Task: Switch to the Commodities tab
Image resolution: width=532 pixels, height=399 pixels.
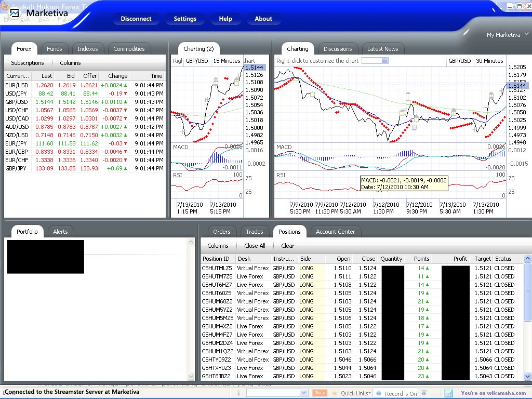Action: coord(129,49)
